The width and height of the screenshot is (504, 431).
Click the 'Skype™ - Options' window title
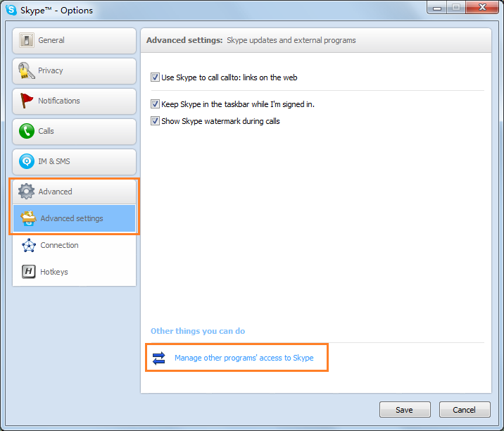click(x=56, y=11)
